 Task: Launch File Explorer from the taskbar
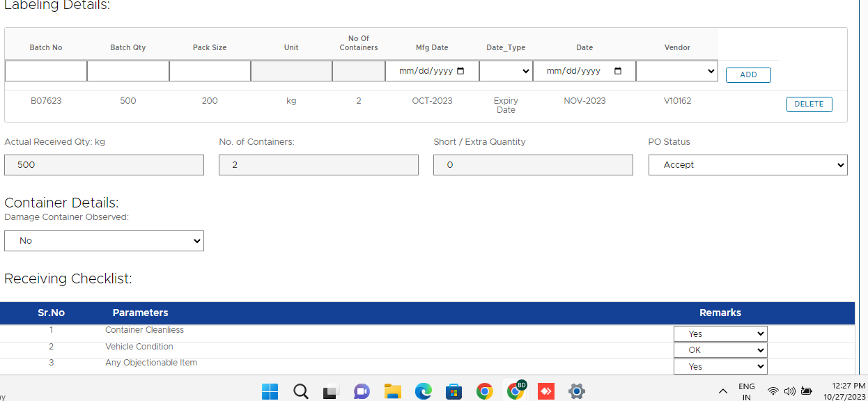pyautogui.click(x=393, y=391)
